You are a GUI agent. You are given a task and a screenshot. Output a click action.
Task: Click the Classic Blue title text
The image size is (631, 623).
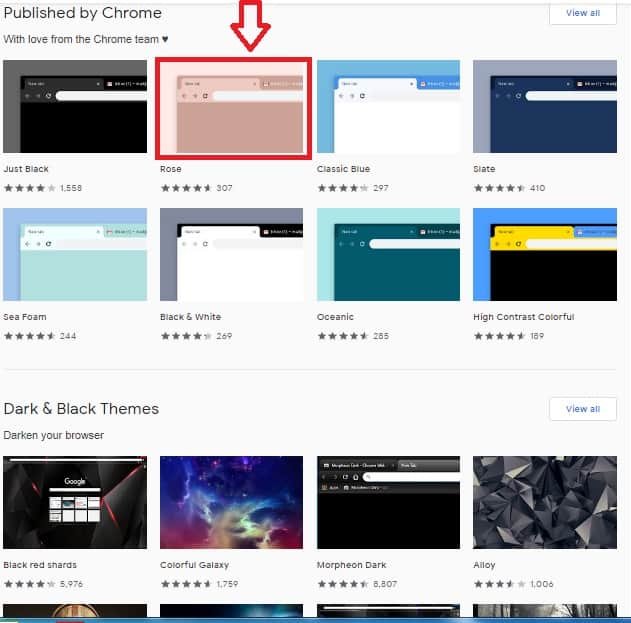click(x=343, y=169)
